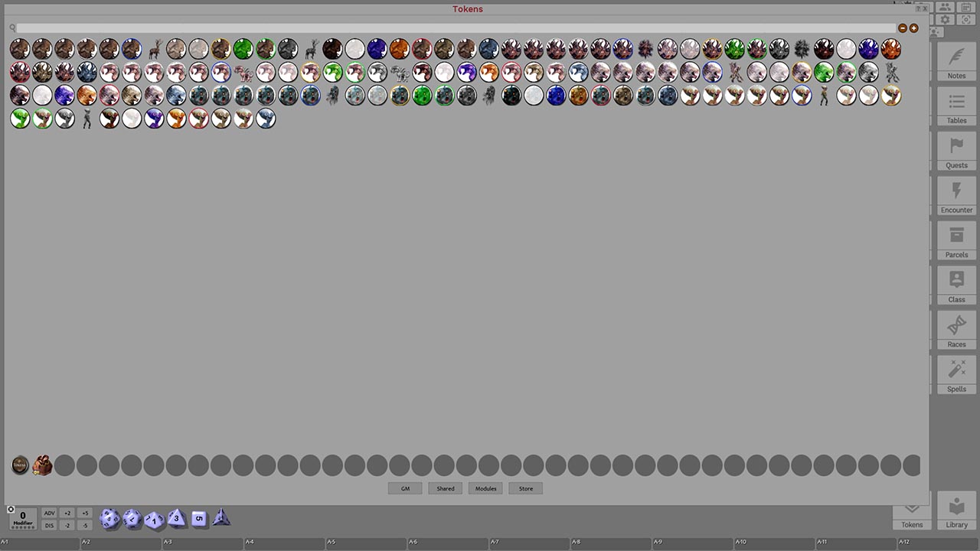This screenshot has height=551, width=980.
Task: Roll the d20 die
Action: click(109, 519)
